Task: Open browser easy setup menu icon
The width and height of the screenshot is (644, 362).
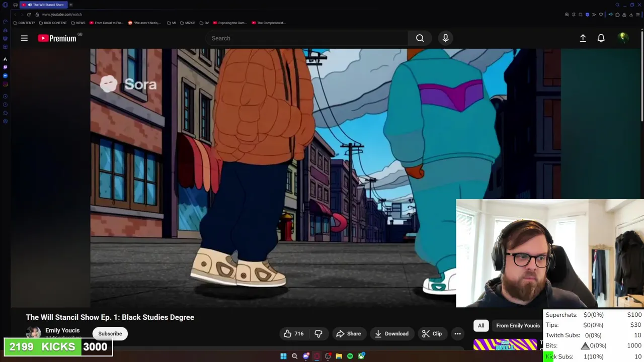Action: coord(638,15)
